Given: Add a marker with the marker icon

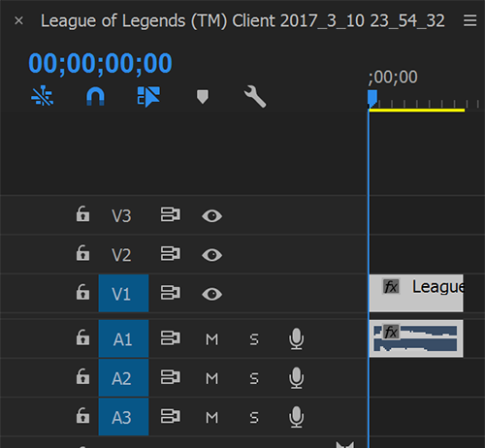Looking at the screenshot, I should pos(203,97).
